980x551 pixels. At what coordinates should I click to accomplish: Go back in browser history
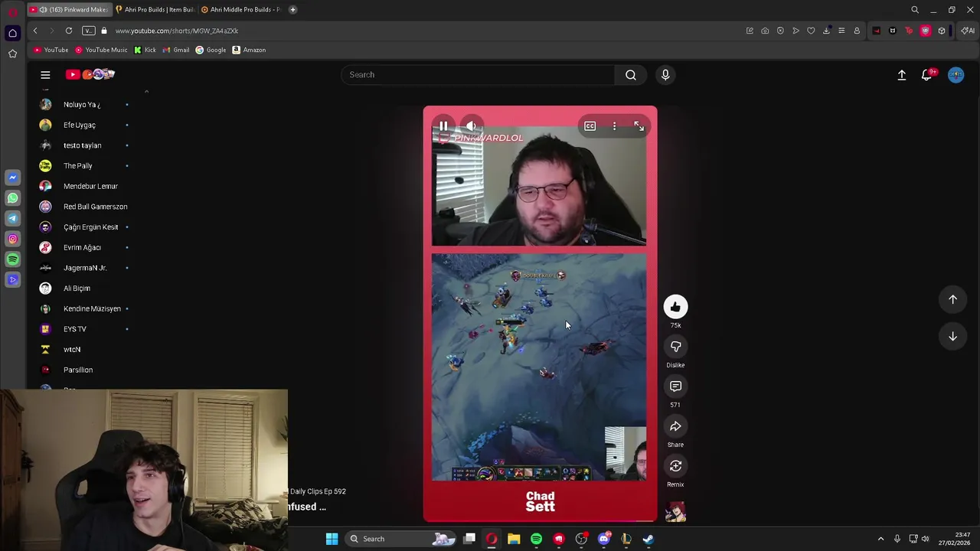[35, 31]
